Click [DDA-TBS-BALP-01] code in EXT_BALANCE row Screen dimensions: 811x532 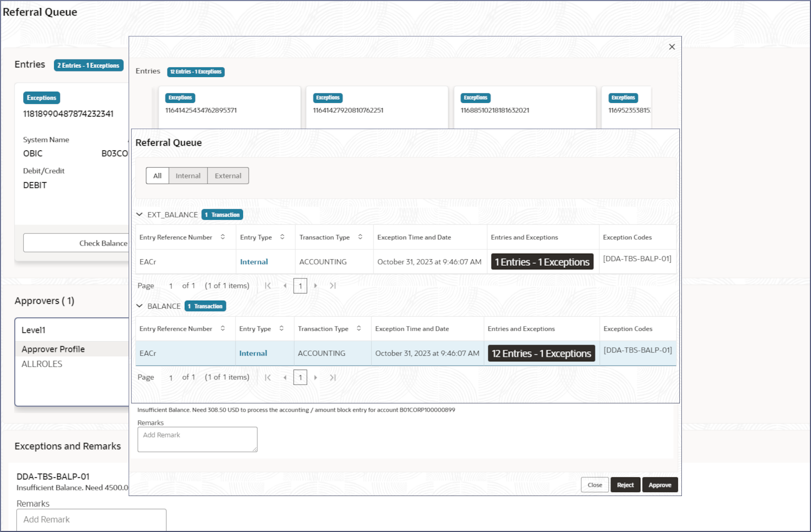tap(637, 259)
